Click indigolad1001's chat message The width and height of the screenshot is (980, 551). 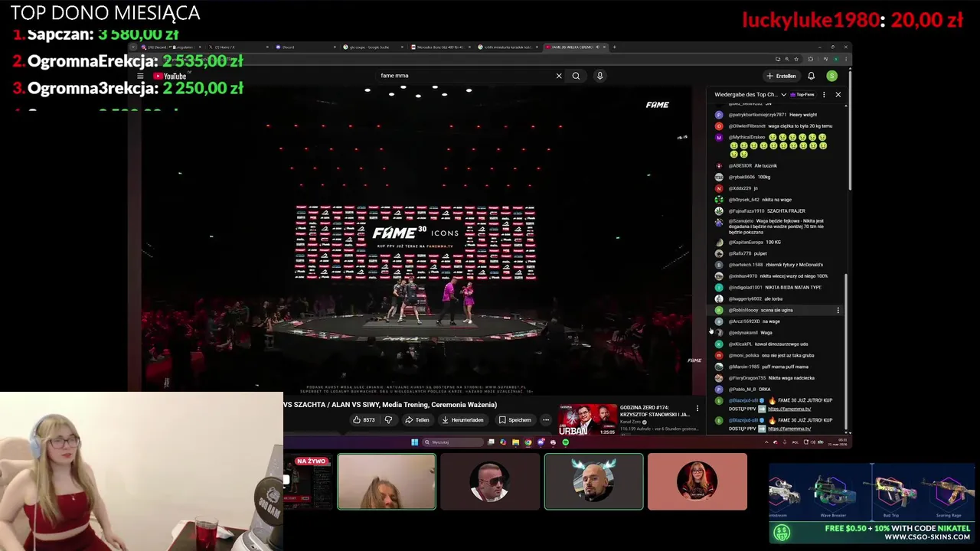pos(792,287)
